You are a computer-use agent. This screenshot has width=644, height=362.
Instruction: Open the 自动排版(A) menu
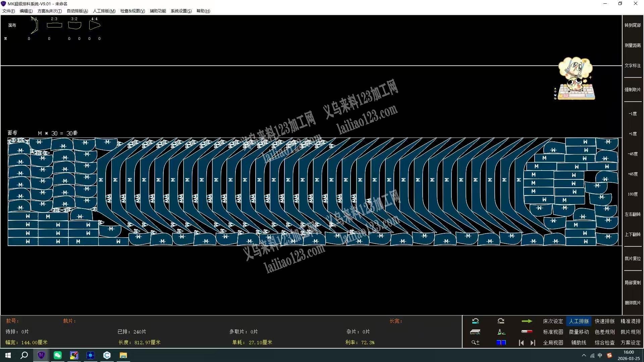tap(77, 11)
